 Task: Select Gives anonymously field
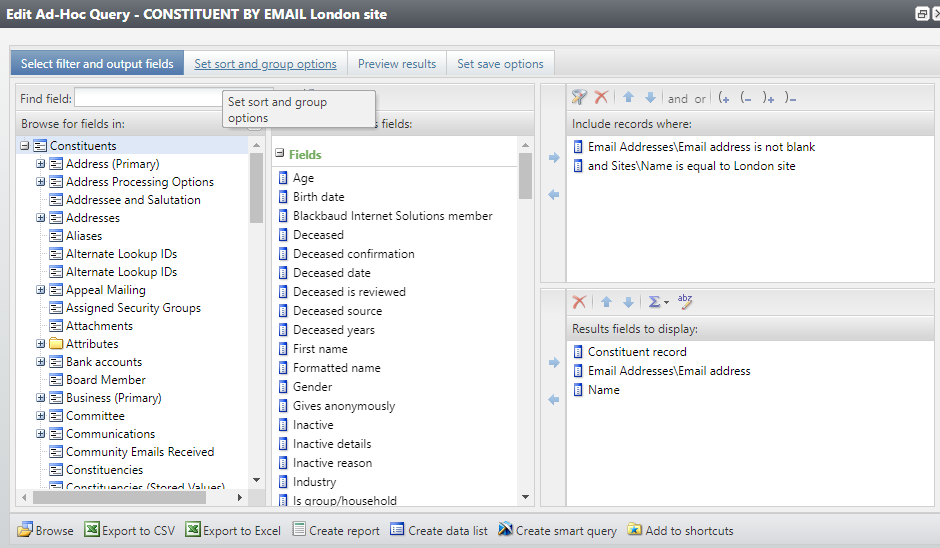344,406
